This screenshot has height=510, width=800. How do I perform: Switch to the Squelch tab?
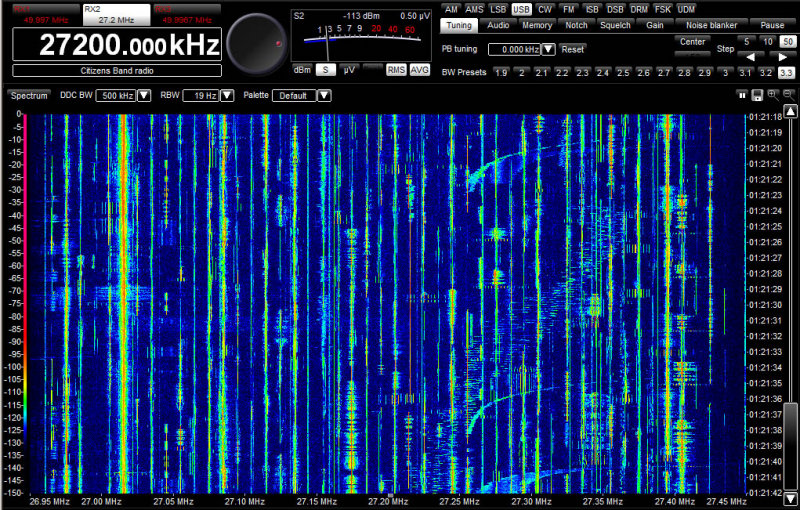(x=615, y=25)
